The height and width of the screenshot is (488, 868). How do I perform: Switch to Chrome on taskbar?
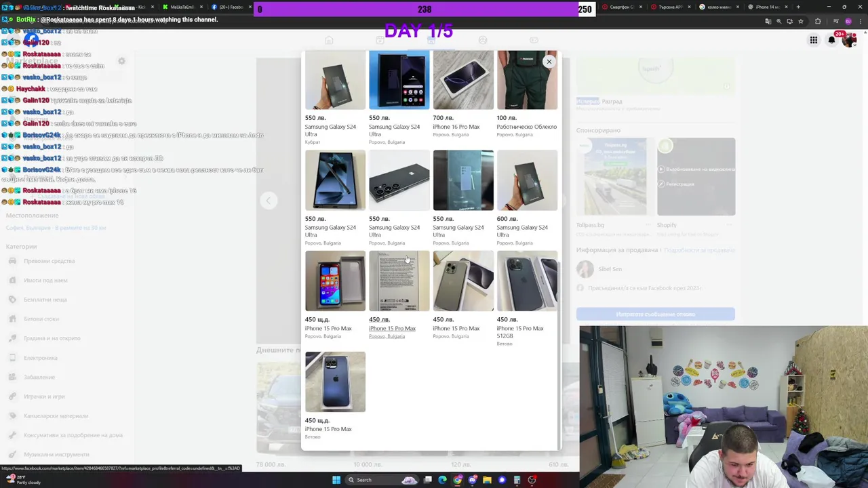(x=458, y=480)
